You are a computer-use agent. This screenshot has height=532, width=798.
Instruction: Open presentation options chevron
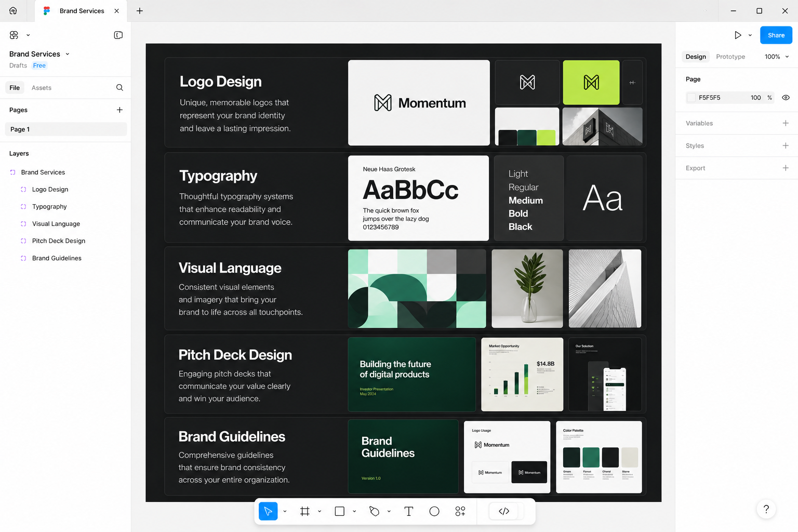pos(750,35)
